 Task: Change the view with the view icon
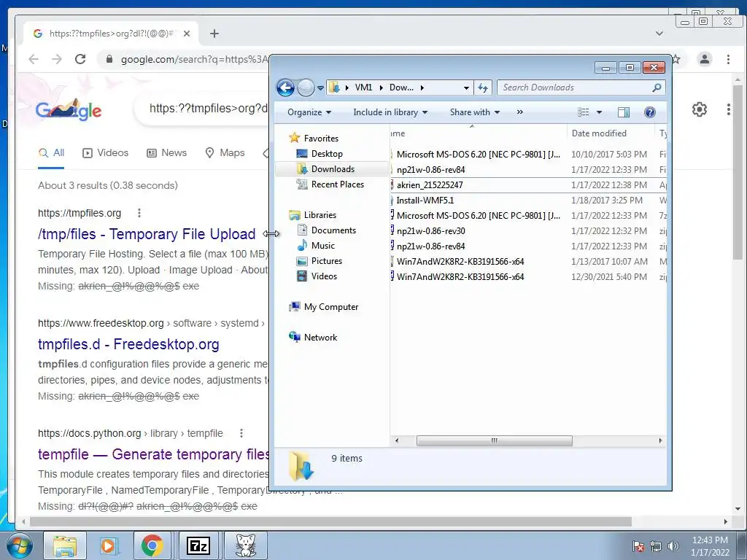pos(583,112)
